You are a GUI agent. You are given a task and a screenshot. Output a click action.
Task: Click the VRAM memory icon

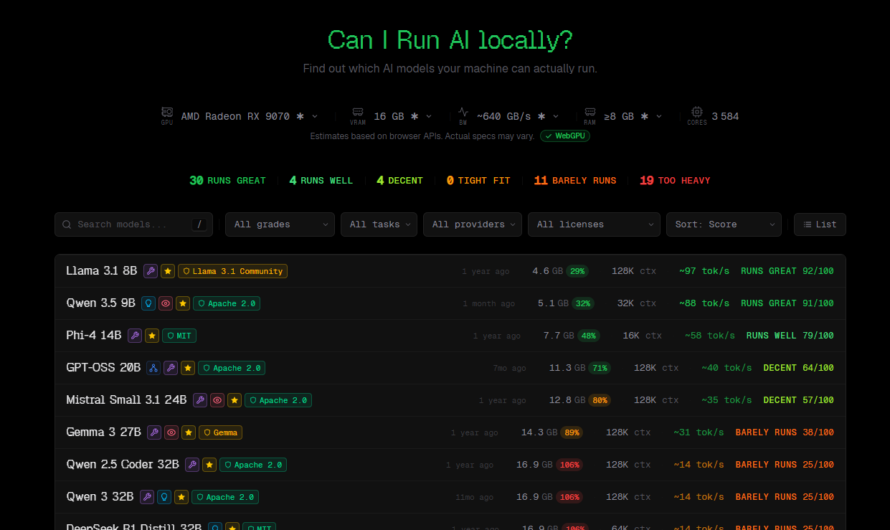358,112
